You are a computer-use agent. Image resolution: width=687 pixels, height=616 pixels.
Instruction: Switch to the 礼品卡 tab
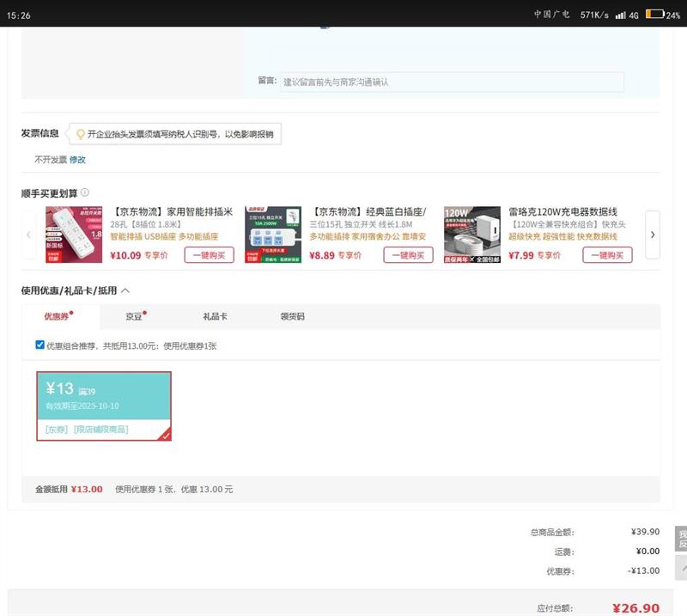point(215,316)
